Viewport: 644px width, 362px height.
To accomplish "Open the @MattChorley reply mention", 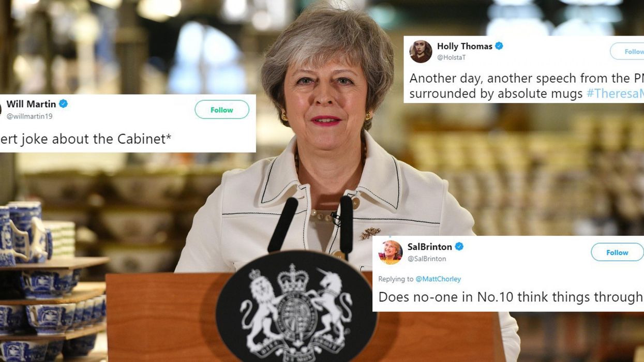I will pos(439,279).
